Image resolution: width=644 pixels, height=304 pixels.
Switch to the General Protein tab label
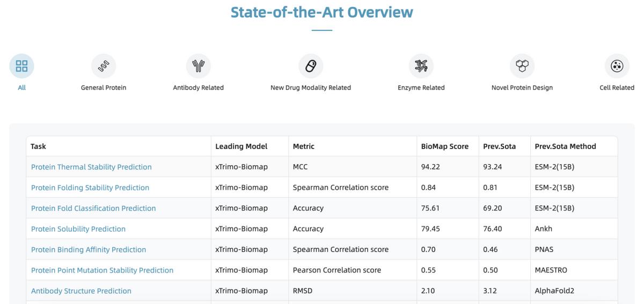(x=104, y=87)
